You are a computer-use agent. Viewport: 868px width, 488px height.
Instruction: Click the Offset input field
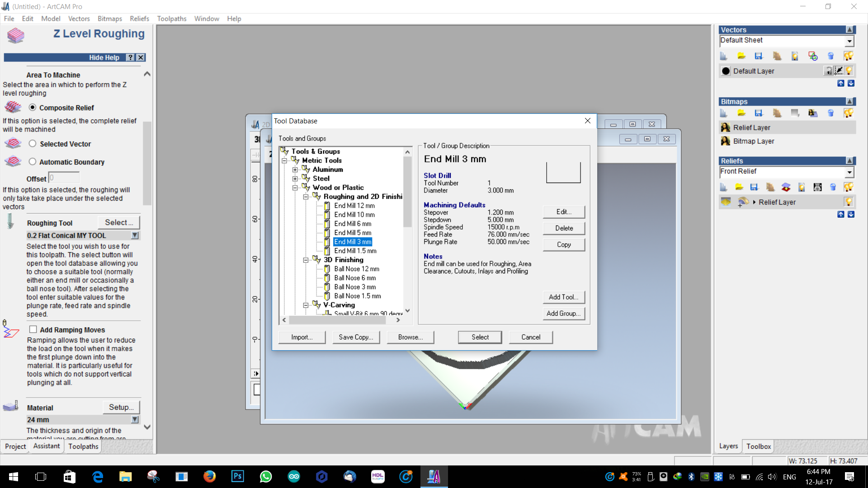(64, 178)
